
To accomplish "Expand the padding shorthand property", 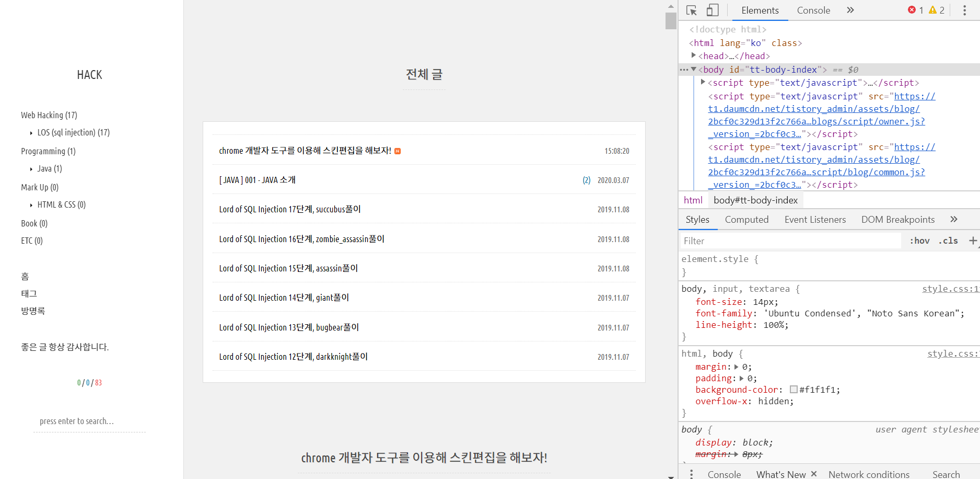I will [741, 379].
